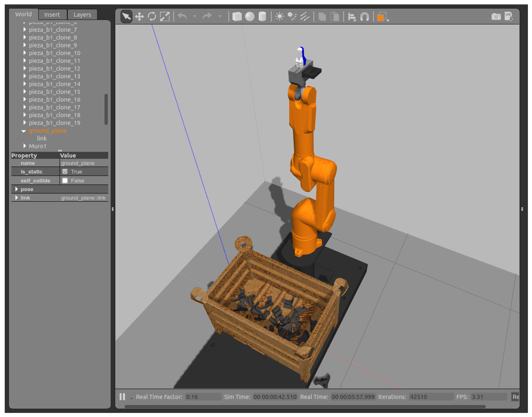Viewport: 532px width, 417px height.
Task: Activate the rotate mode tool
Action: [x=152, y=17]
